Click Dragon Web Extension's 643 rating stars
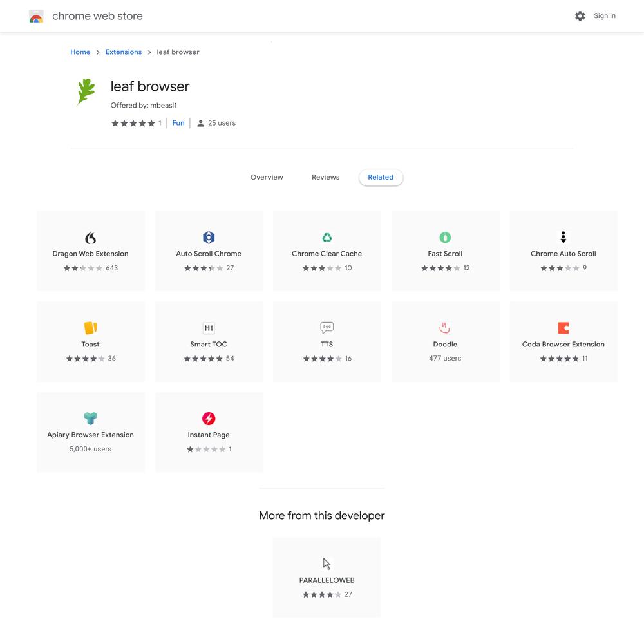 [x=82, y=268]
